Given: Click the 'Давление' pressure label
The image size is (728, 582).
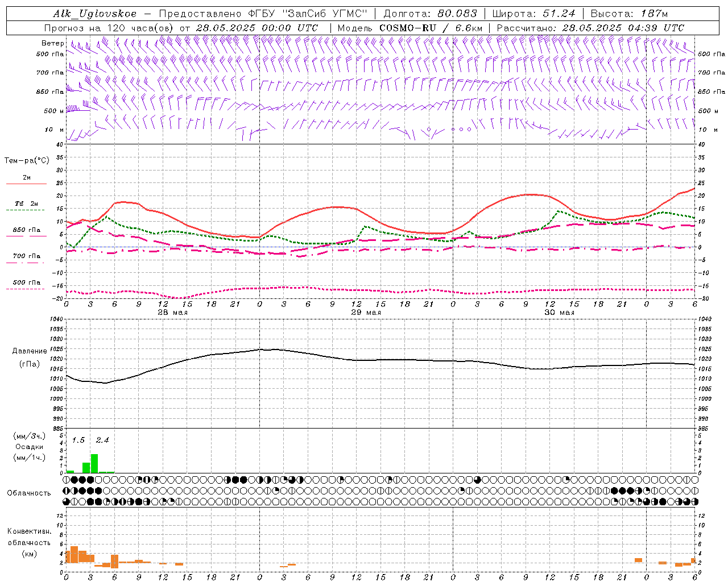Looking at the screenshot, I should (30, 351).
